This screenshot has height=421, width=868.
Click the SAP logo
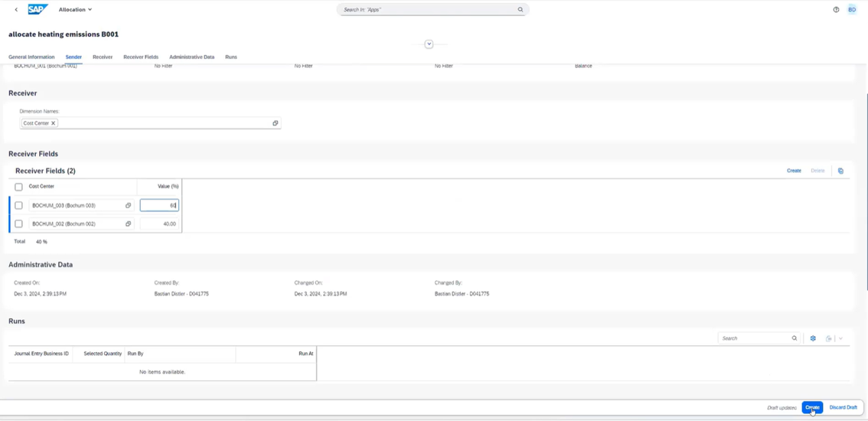38,10
